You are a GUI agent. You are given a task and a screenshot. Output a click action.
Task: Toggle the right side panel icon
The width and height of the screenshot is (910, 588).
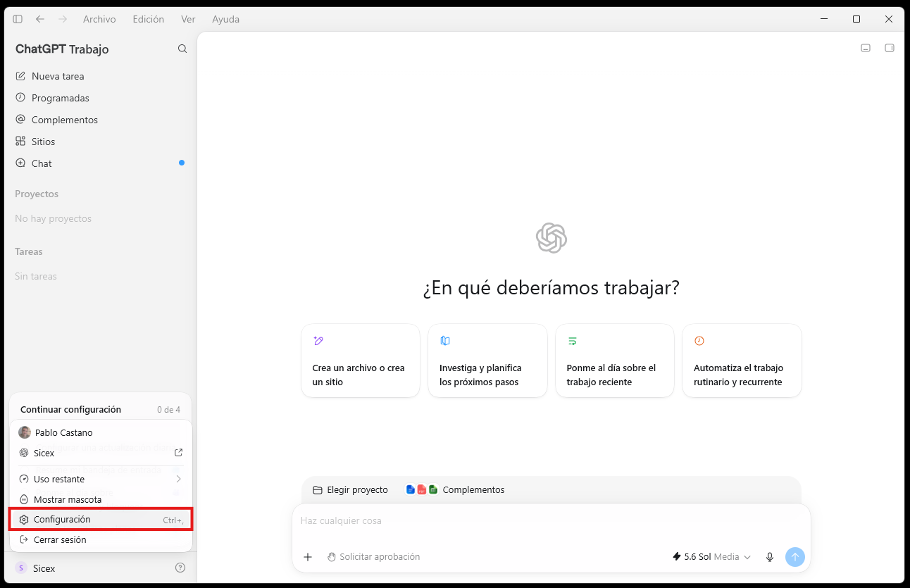coord(890,48)
